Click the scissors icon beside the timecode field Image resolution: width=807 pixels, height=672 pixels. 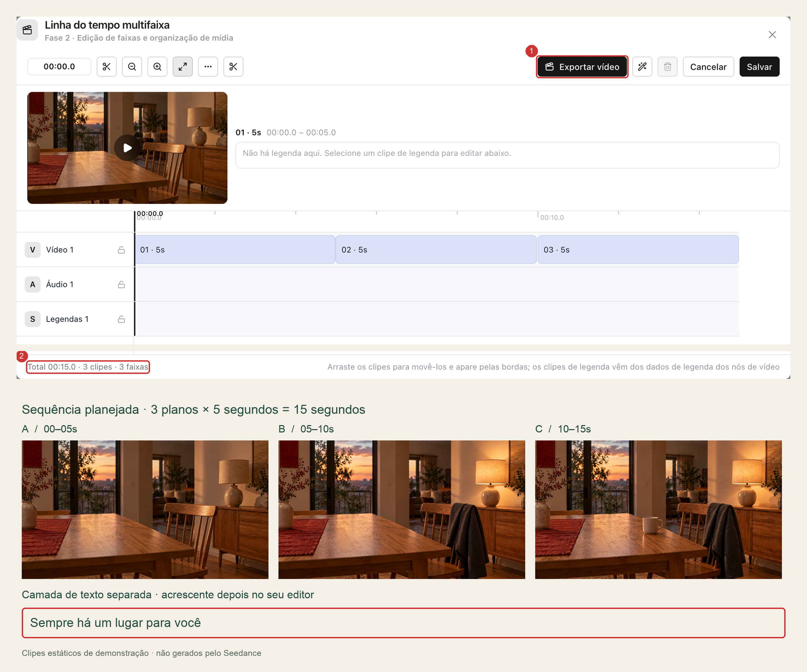107,67
